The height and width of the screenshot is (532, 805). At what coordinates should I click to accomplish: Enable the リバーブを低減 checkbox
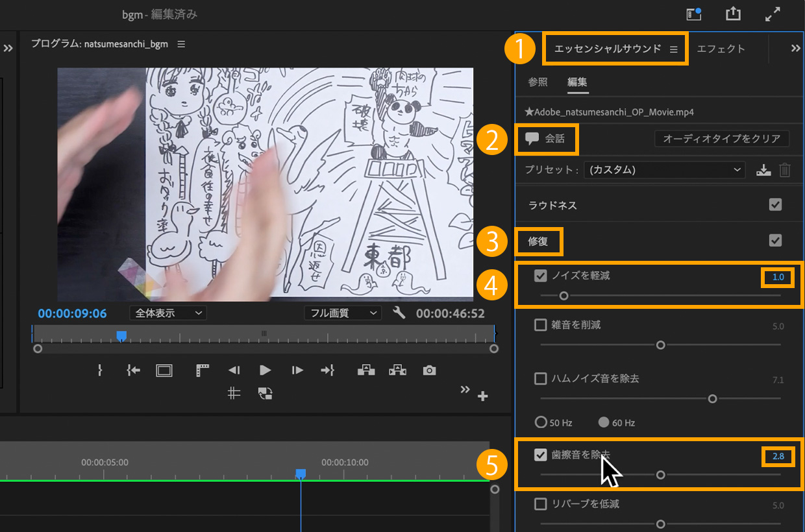pyautogui.click(x=540, y=504)
